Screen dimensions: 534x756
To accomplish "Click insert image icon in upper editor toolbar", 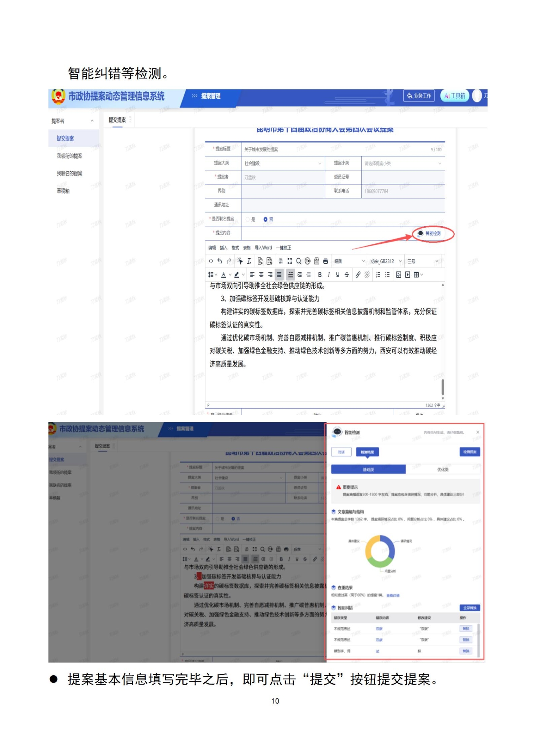I will 398,275.
